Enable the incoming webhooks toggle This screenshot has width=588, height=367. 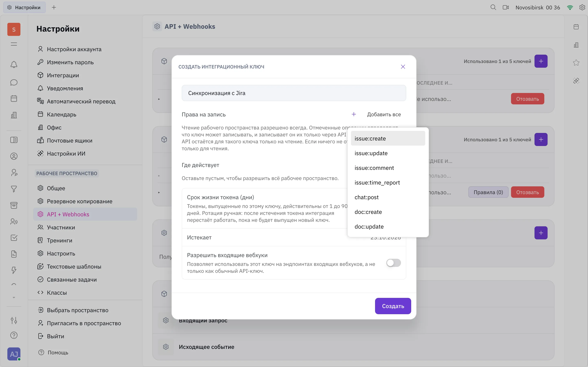tap(393, 263)
